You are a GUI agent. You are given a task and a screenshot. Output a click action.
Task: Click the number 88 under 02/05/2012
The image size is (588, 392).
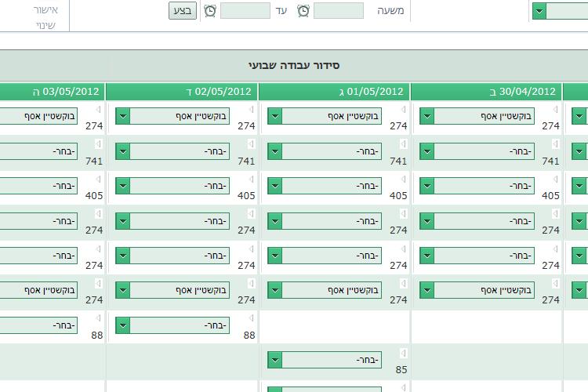click(249, 336)
